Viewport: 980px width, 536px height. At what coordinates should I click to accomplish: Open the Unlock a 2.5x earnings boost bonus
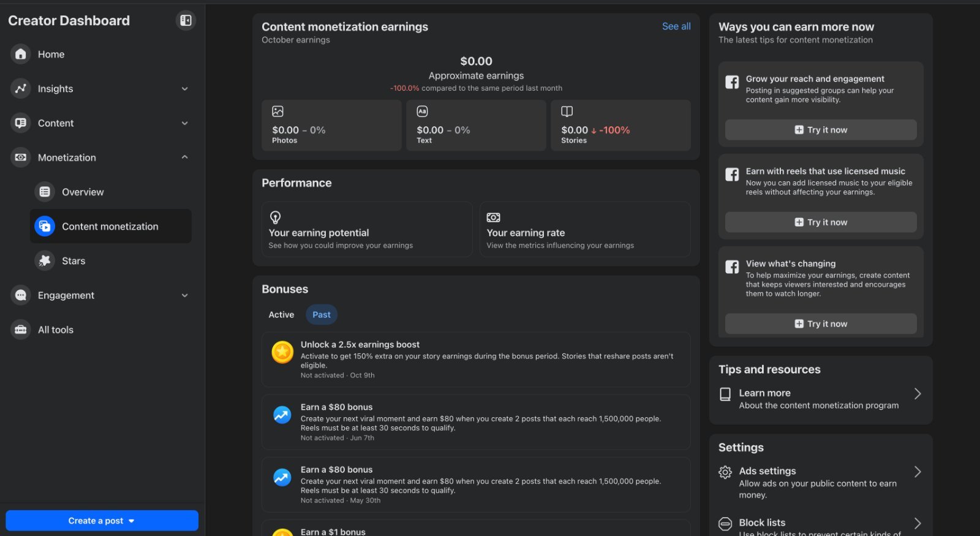click(x=476, y=360)
